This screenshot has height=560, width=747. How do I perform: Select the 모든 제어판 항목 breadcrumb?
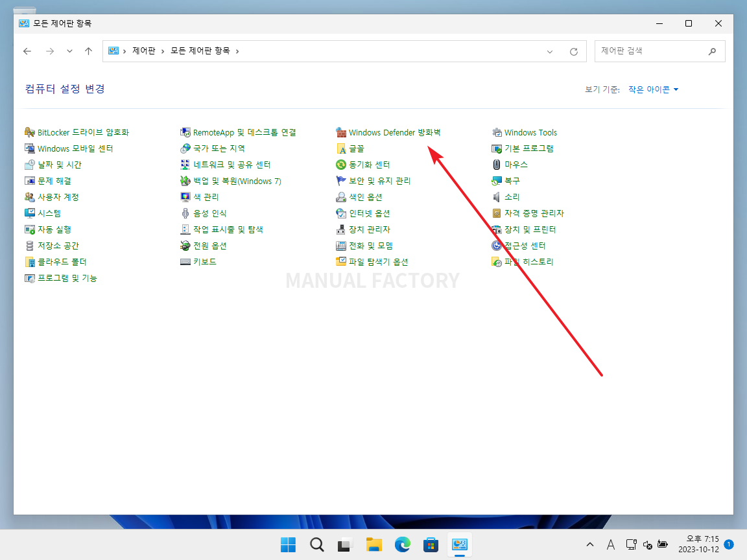pyautogui.click(x=200, y=51)
